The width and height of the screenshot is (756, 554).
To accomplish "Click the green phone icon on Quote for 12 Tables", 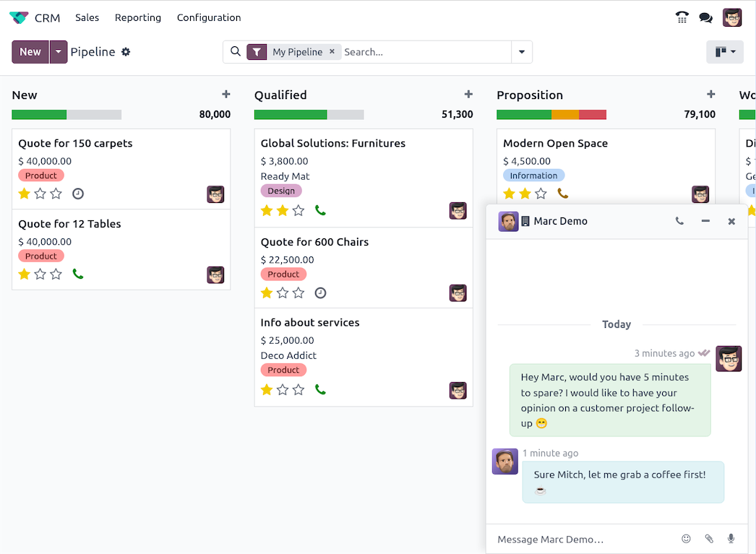I will coord(78,274).
